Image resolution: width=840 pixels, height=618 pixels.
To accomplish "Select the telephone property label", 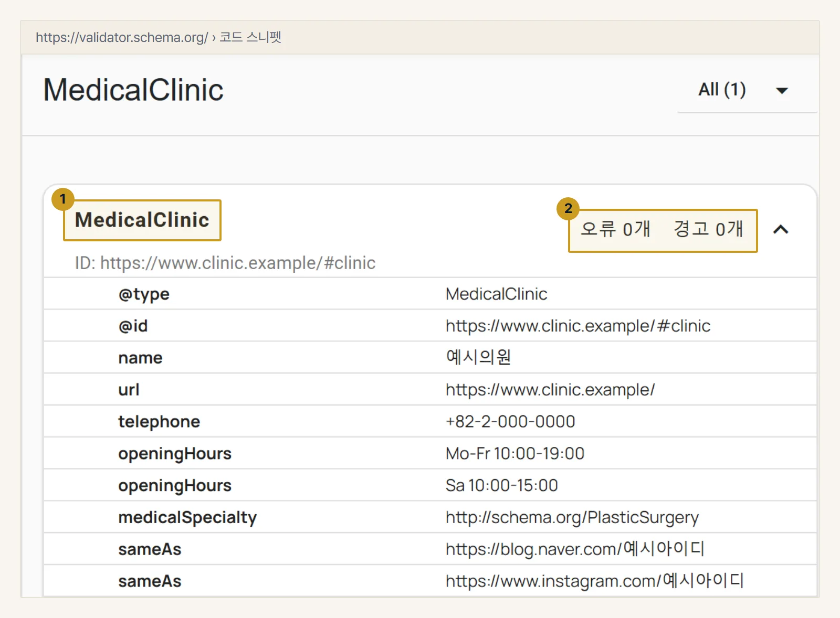I will (x=159, y=422).
